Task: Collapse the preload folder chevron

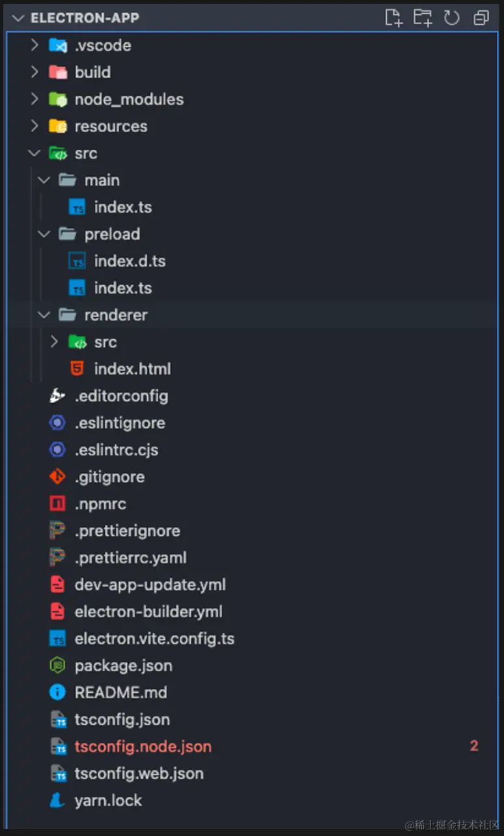Action: [x=44, y=234]
